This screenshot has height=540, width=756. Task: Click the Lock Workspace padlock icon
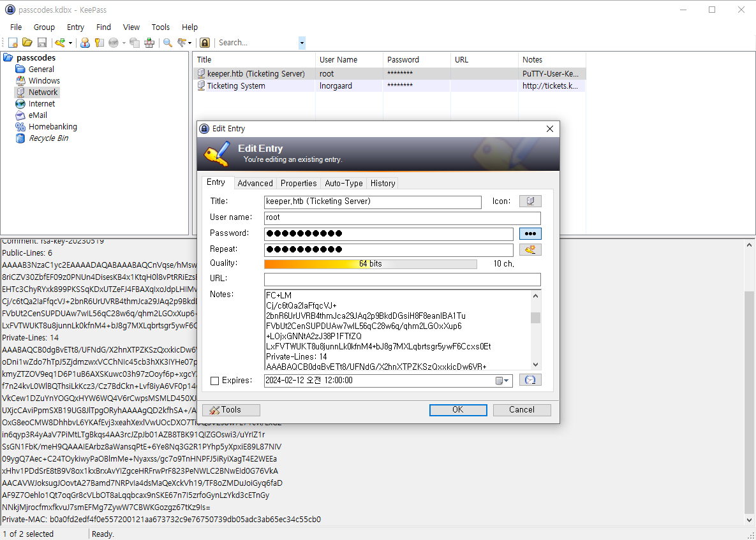[x=205, y=43]
